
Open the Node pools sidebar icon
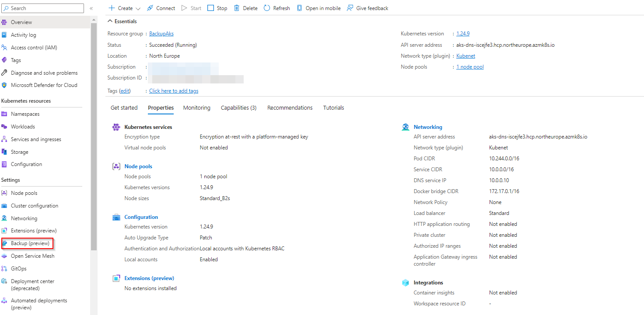click(4, 193)
